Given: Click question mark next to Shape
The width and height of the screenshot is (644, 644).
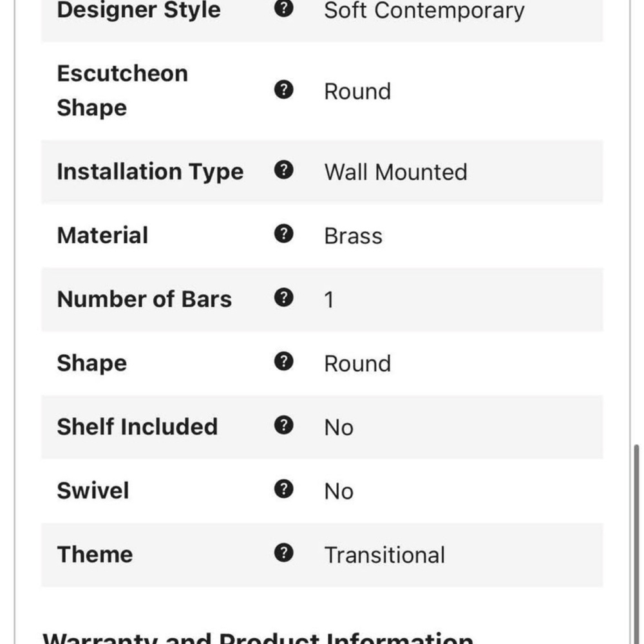Looking at the screenshot, I should 283,361.
